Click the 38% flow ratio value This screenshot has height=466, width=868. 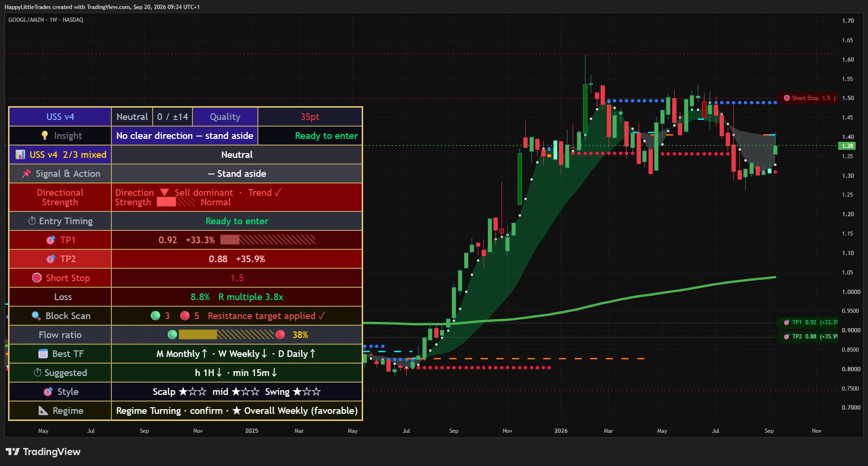[x=301, y=335]
